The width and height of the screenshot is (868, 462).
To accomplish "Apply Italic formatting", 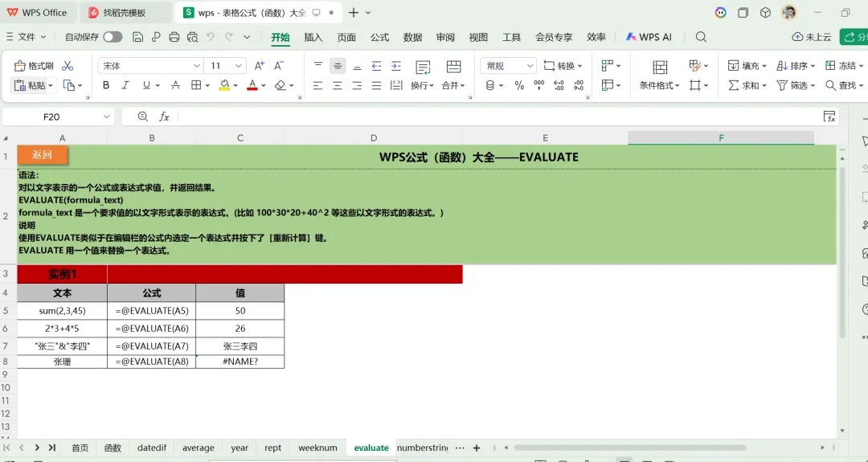I will [125, 85].
